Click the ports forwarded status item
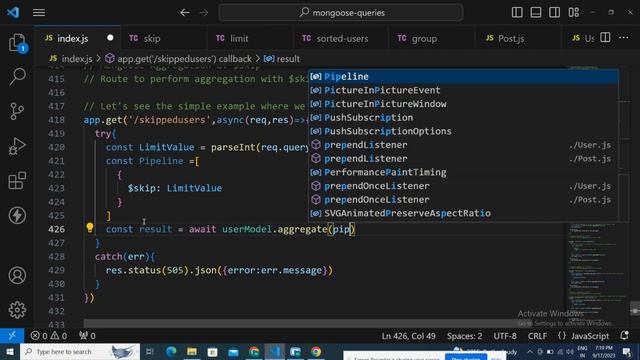Viewport: 640px width, 360px height. pyautogui.click(x=87, y=336)
